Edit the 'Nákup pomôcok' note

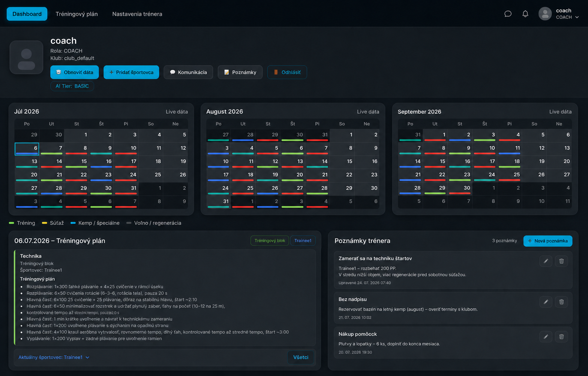[546, 337]
